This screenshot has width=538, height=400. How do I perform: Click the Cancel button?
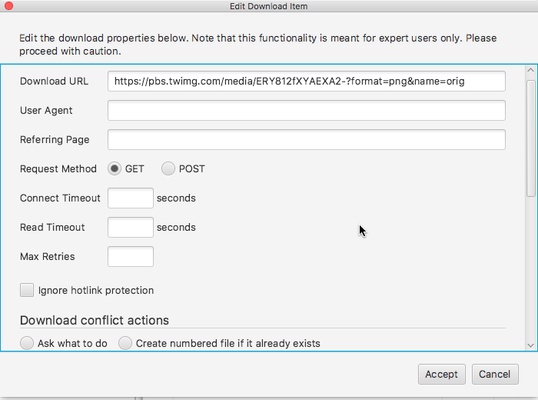point(495,374)
